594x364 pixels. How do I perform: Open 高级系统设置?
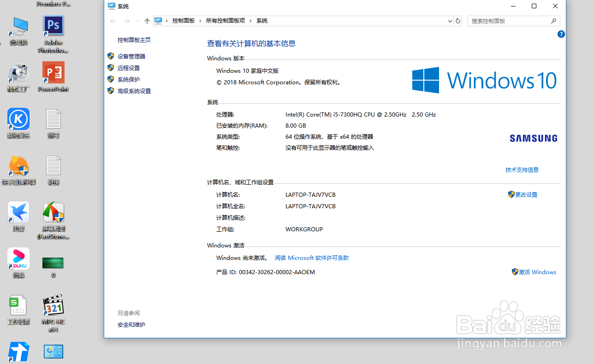coord(134,91)
